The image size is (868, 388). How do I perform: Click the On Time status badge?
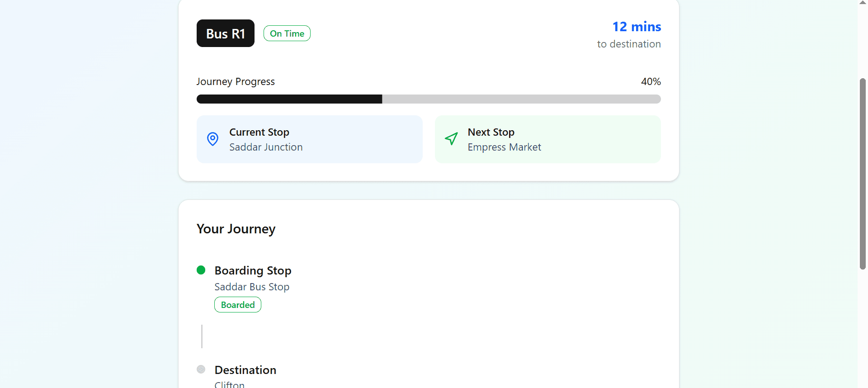(x=287, y=33)
